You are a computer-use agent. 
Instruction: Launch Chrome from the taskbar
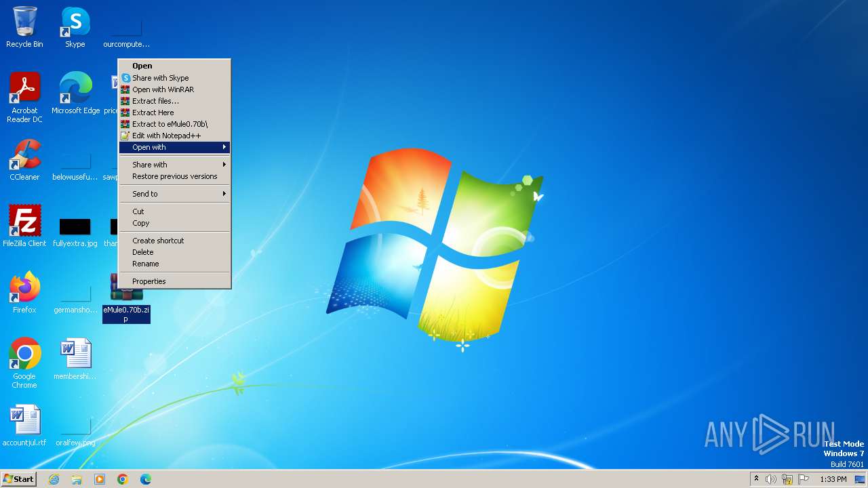123,479
